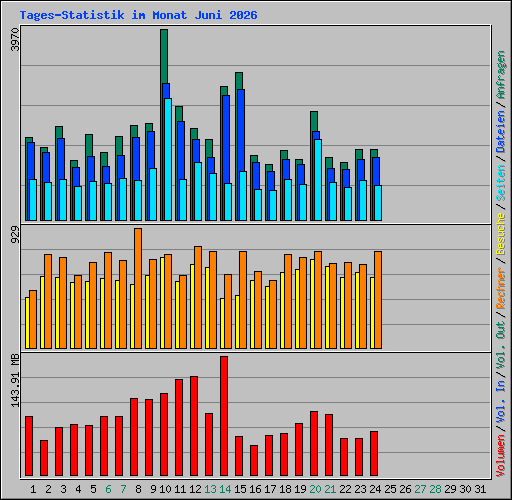Viewport: 512px width, 500px height.
Task: Click the orange Rechner bar on day 24
Action: 378,300
